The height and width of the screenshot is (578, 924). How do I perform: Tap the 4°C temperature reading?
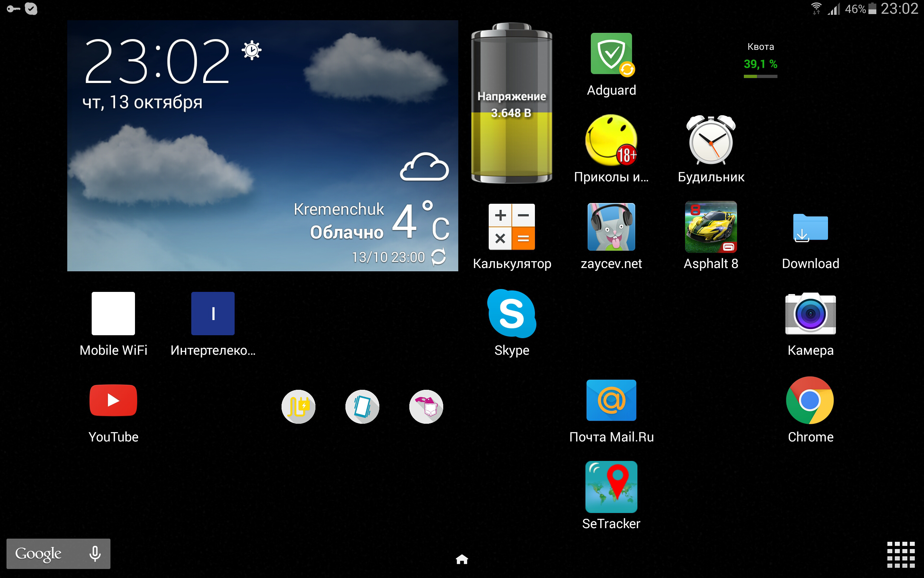click(421, 221)
